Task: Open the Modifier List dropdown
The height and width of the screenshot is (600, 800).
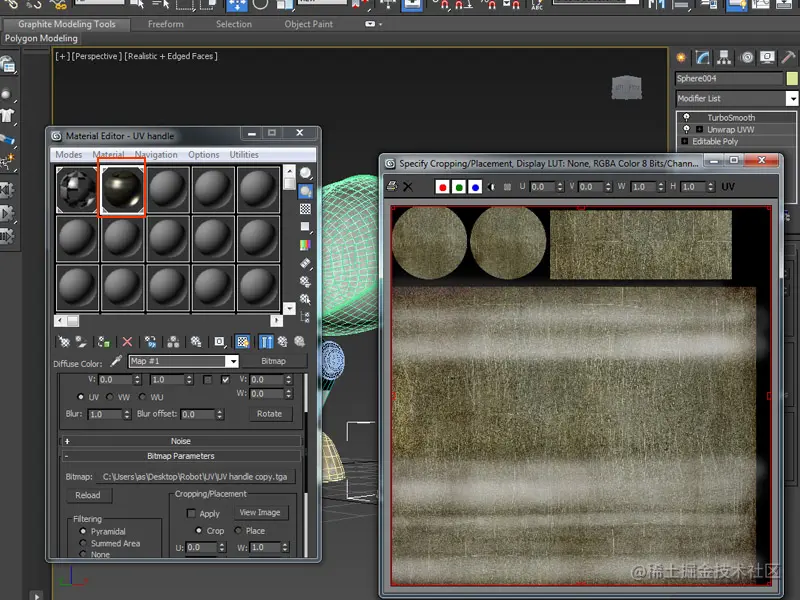Action: pos(792,99)
